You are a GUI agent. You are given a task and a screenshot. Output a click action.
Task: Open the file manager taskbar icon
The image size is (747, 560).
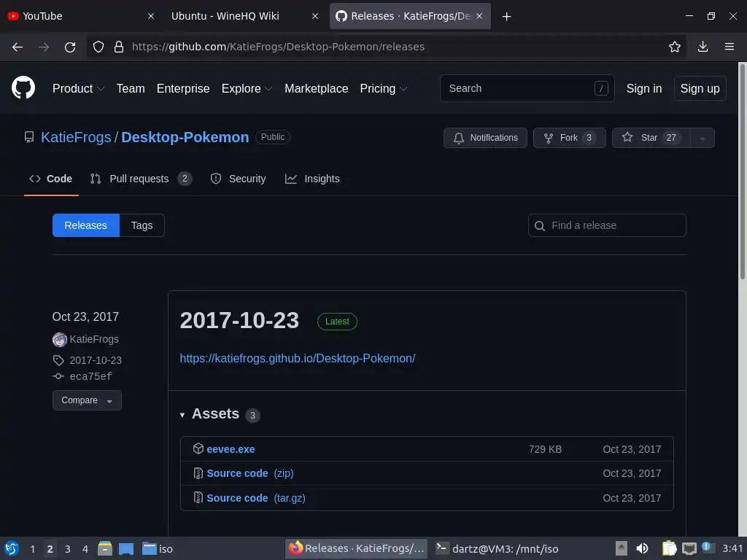click(x=105, y=548)
